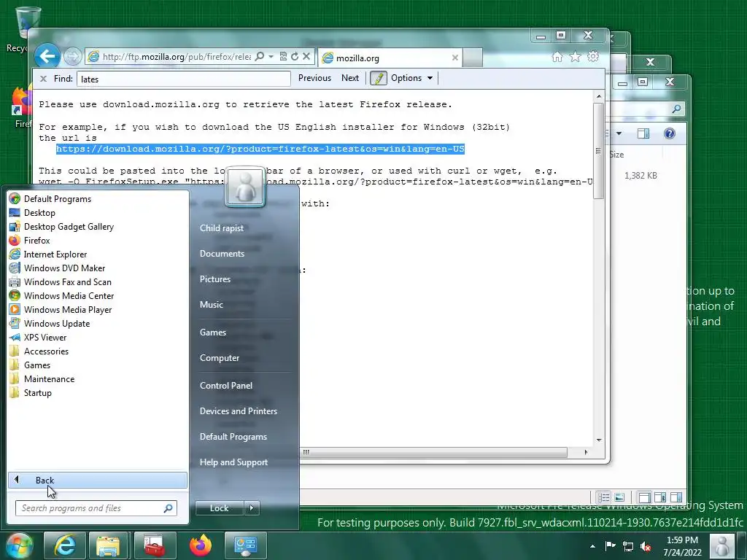Click Internet Explorer taskbar icon

64,545
